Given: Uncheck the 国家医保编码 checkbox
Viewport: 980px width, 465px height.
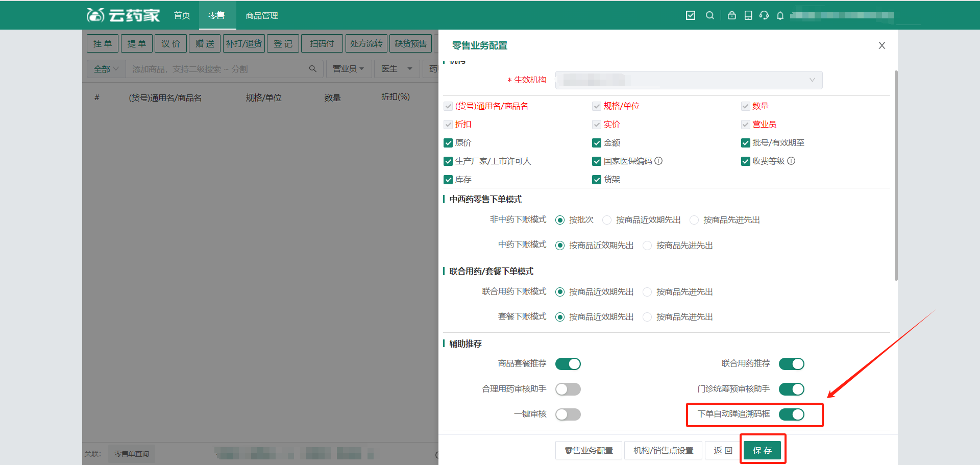Looking at the screenshot, I should pyautogui.click(x=596, y=161).
